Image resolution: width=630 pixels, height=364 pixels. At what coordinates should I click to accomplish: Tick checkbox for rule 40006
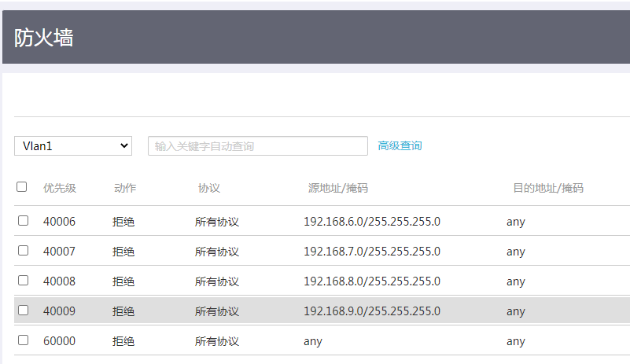point(24,221)
